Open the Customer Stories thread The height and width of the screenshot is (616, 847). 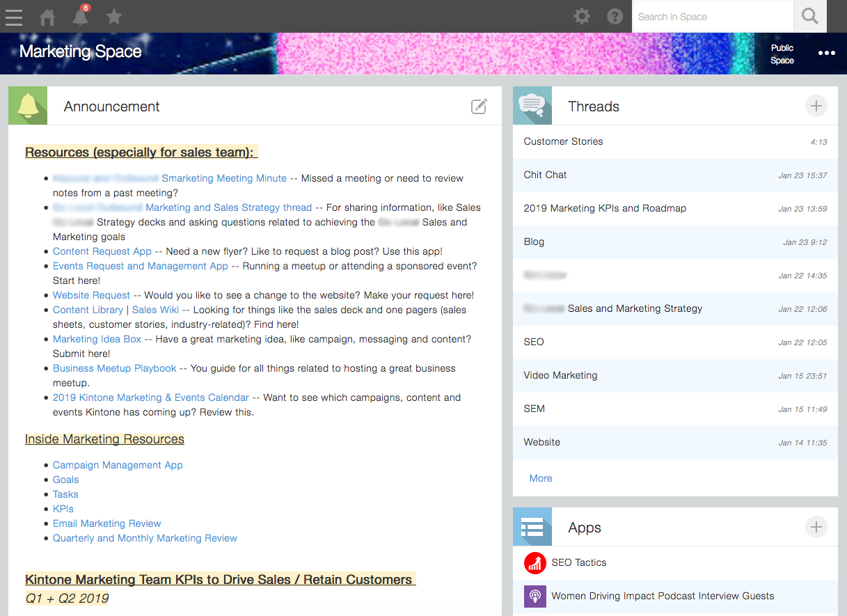coord(563,141)
